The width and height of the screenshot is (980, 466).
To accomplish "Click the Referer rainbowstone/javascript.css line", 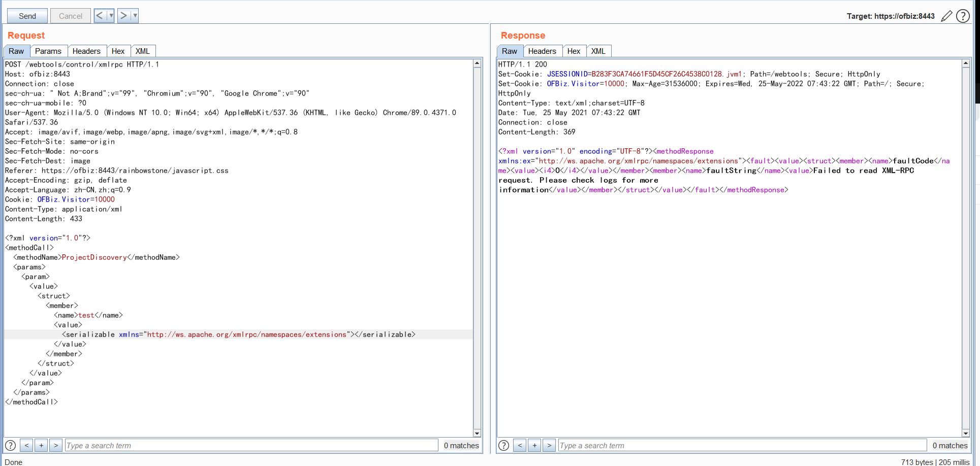I will pos(117,171).
